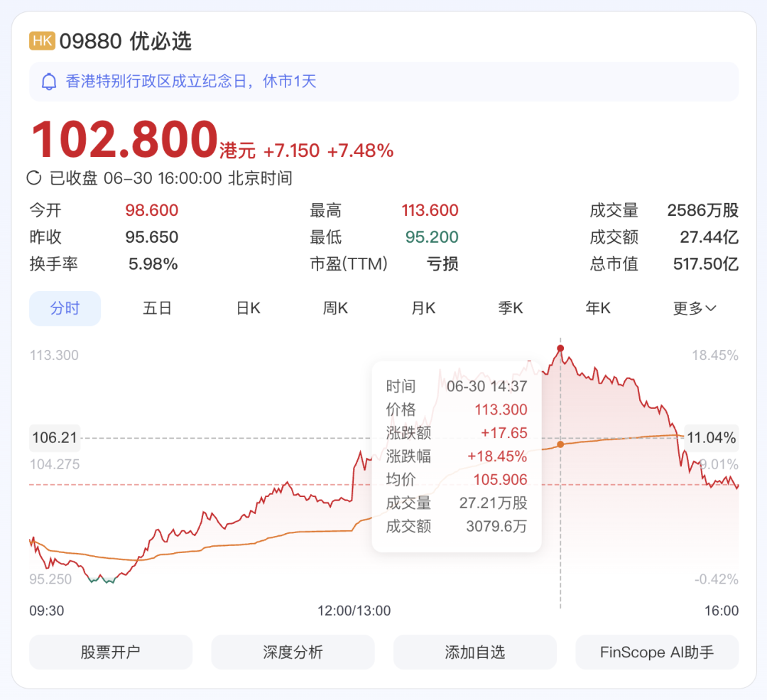Image resolution: width=767 pixels, height=700 pixels.
Task: Click the 昨收 value 95.650
Action: click(x=152, y=237)
